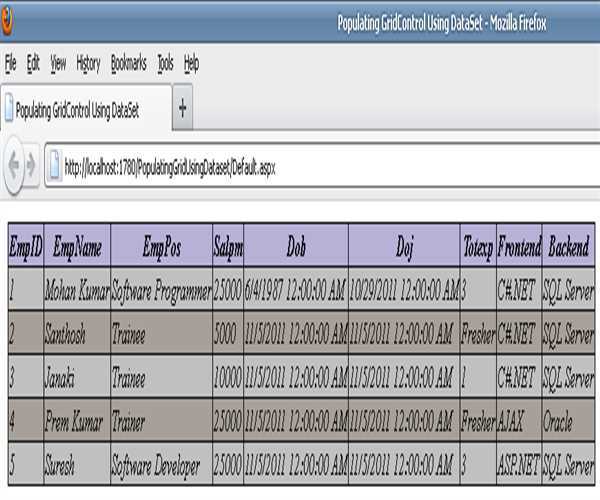Click the page icon beside the URL
This screenshot has width=600, height=500.
(53, 167)
